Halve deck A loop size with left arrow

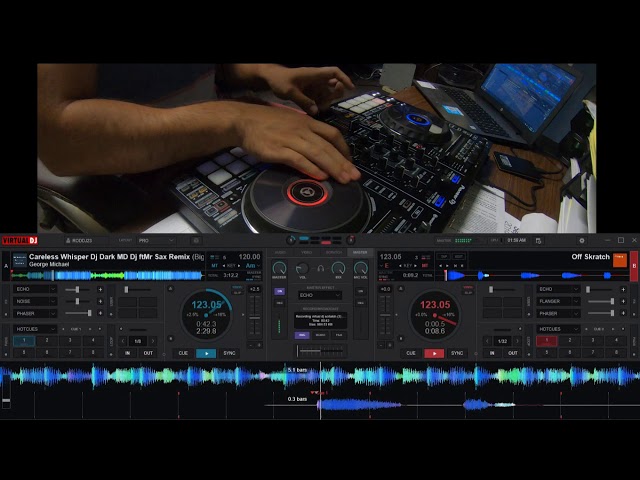coord(123,341)
